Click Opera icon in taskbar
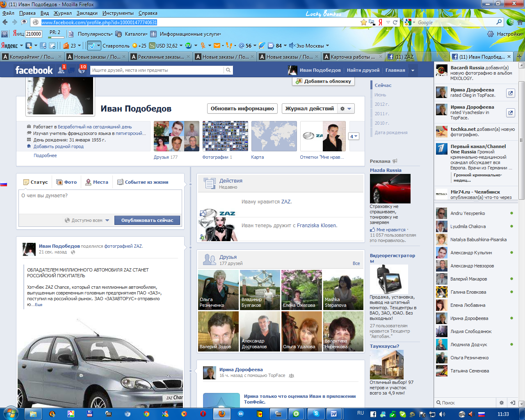The image size is (525, 420). [203, 414]
